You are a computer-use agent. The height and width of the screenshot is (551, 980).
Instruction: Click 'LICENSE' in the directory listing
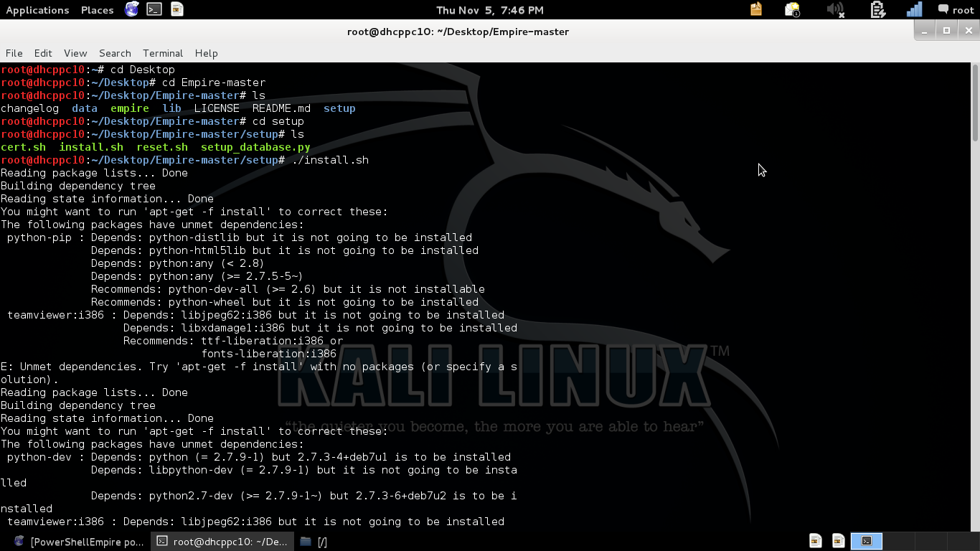pyautogui.click(x=217, y=108)
